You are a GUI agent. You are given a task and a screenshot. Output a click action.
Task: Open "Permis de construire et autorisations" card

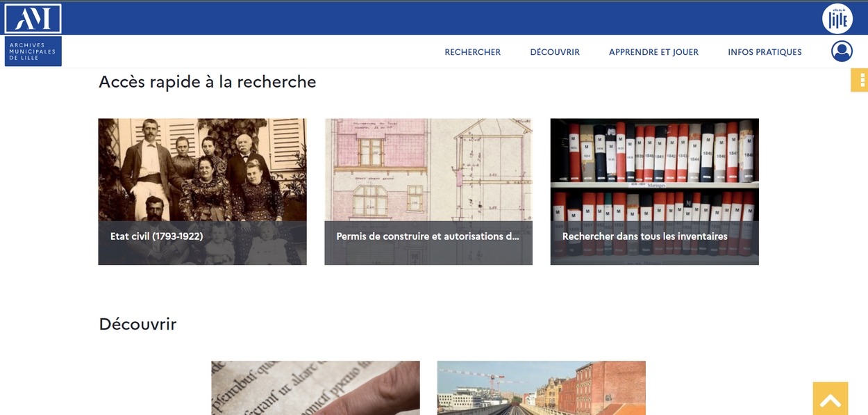pos(428,191)
